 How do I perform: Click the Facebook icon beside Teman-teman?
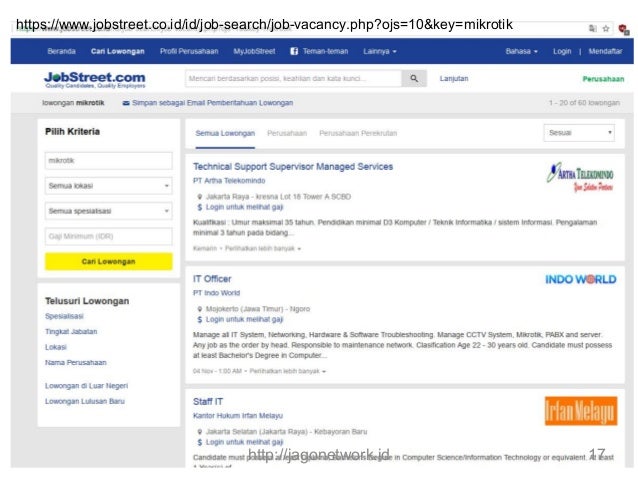pyautogui.click(x=294, y=51)
